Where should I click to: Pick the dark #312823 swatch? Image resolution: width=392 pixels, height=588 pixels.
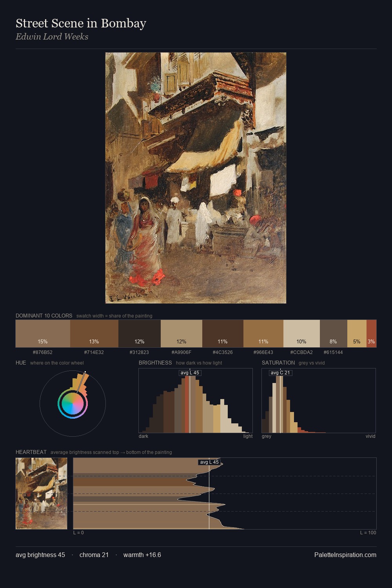point(140,334)
